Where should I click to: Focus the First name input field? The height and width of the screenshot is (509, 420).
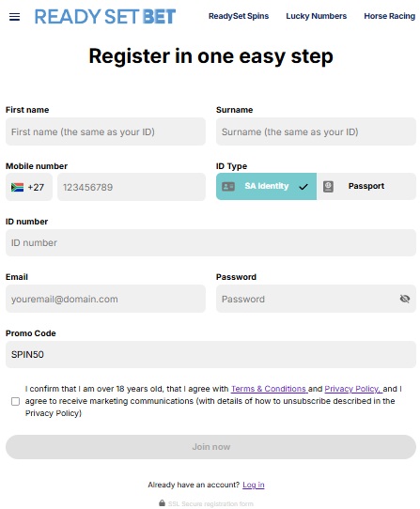(x=105, y=131)
